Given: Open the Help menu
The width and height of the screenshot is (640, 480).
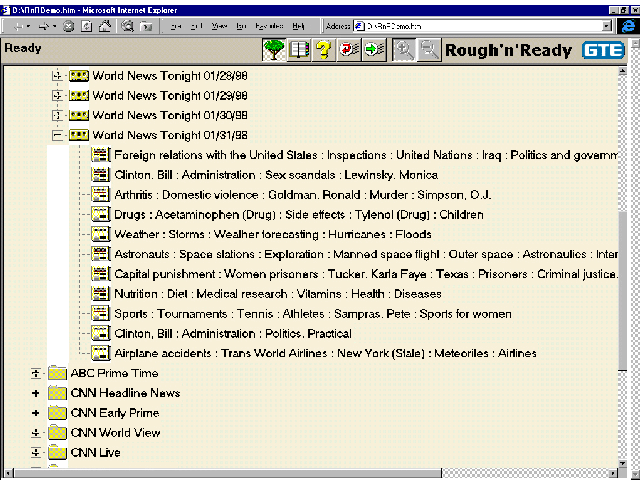Looking at the screenshot, I should pyautogui.click(x=298, y=25).
